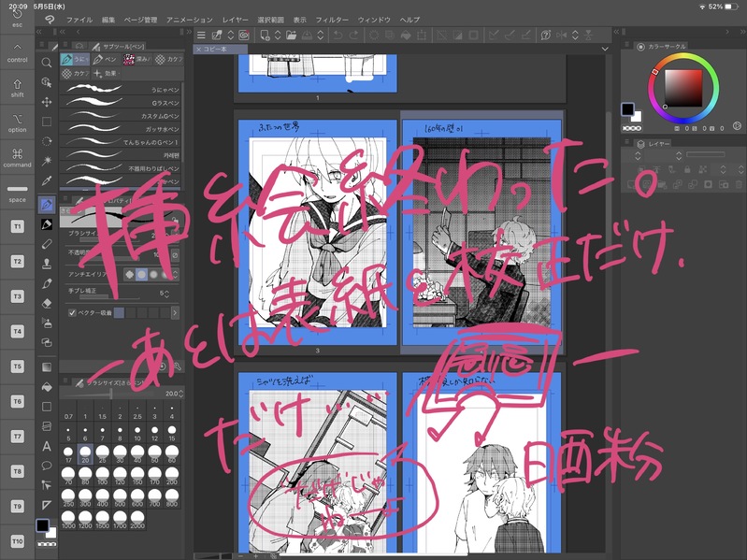
Task: Click the flip horizontal icon in command bar
Action: point(562,36)
